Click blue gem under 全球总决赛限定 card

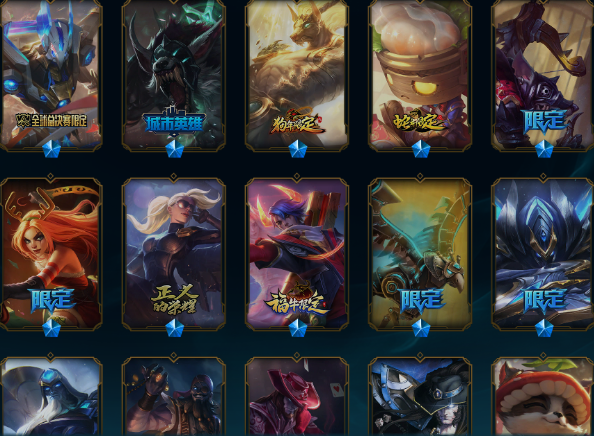(51, 149)
